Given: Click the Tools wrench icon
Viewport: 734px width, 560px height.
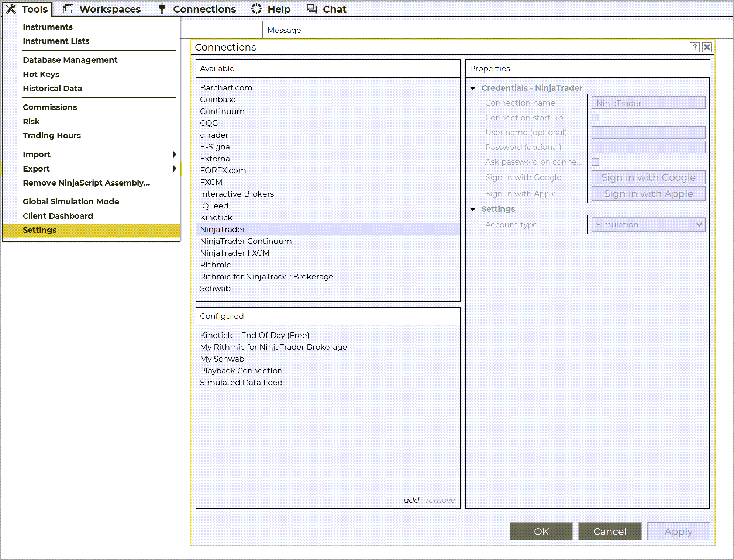Looking at the screenshot, I should click(11, 9).
